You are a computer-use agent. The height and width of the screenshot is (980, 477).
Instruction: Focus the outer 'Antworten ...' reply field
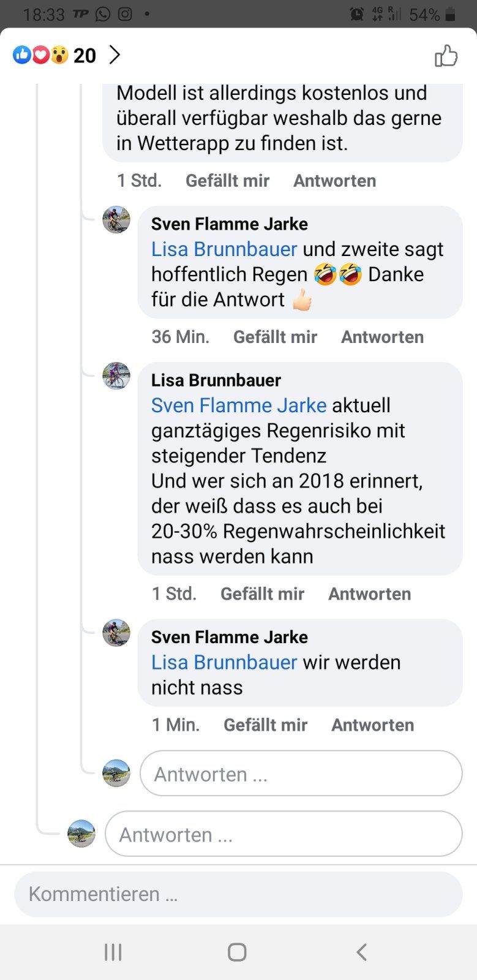tap(284, 834)
